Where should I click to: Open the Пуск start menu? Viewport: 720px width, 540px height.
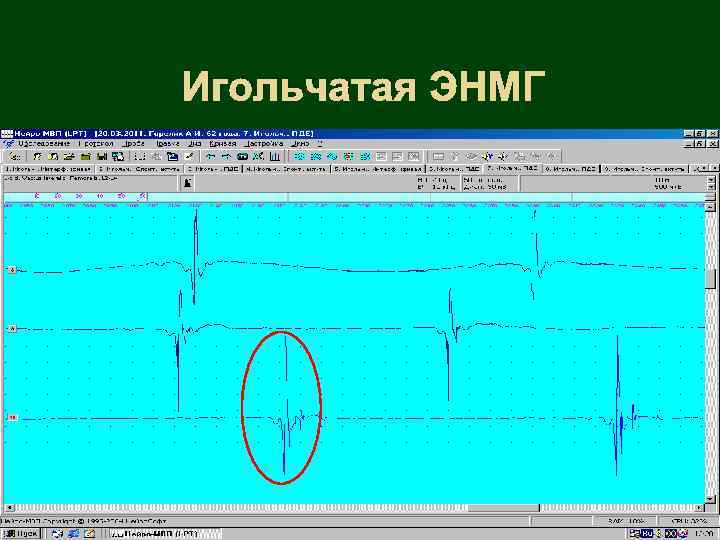[21, 534]
